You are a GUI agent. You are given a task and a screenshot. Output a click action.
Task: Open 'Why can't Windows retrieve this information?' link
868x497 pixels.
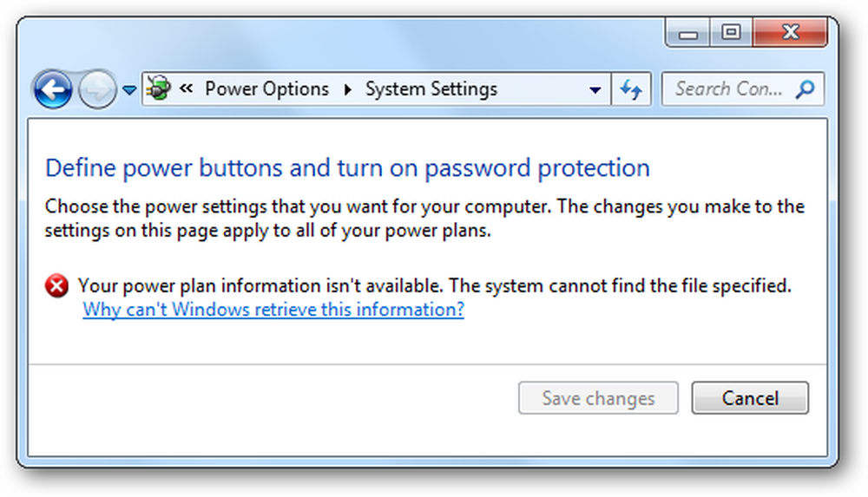[273, 310]
